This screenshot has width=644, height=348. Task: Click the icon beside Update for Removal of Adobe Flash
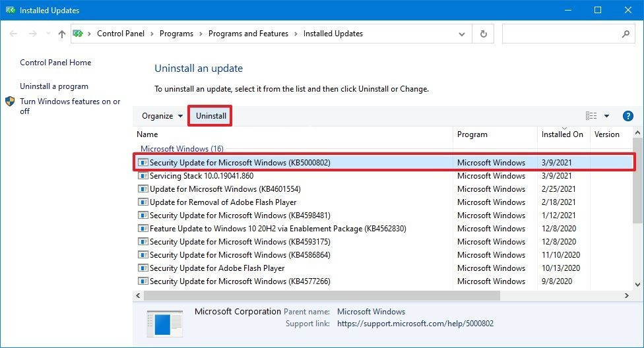(x=143, y=202)
